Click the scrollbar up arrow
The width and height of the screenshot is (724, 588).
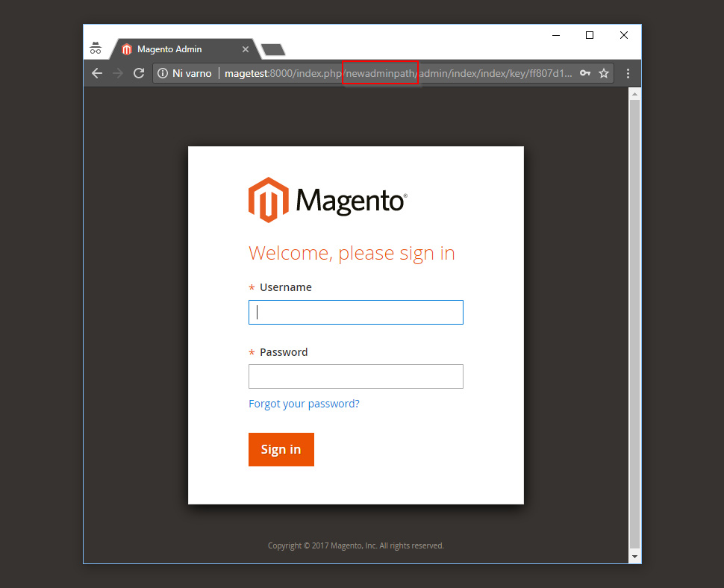click(x=634, y=93)
